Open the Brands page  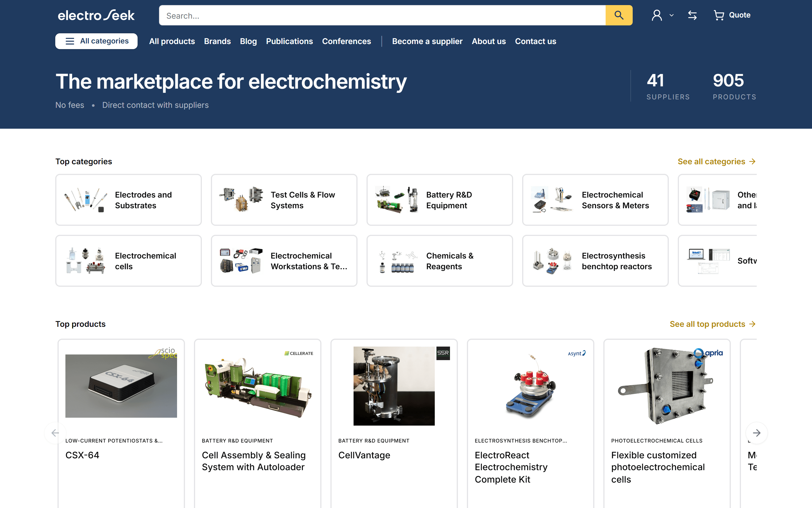pos(217,41)
